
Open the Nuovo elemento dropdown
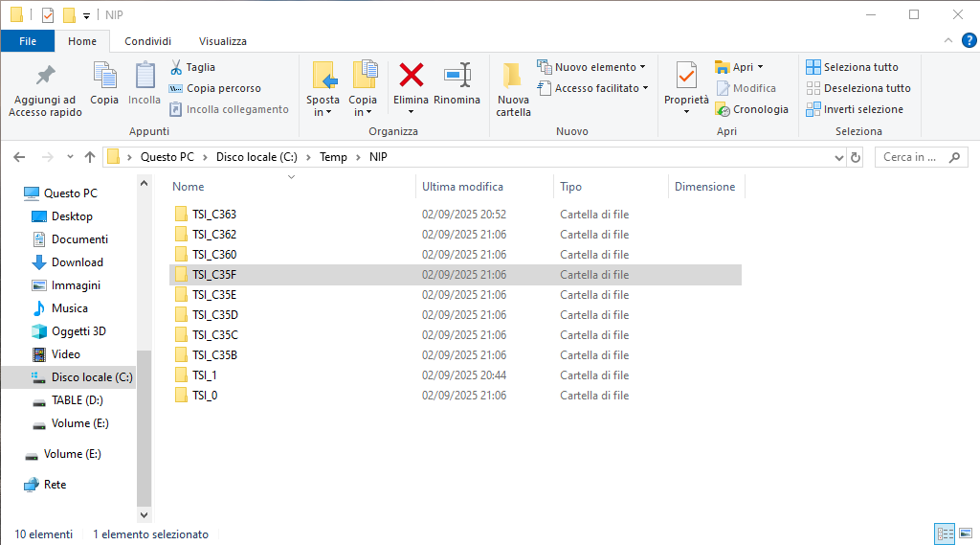pos(591,67)
